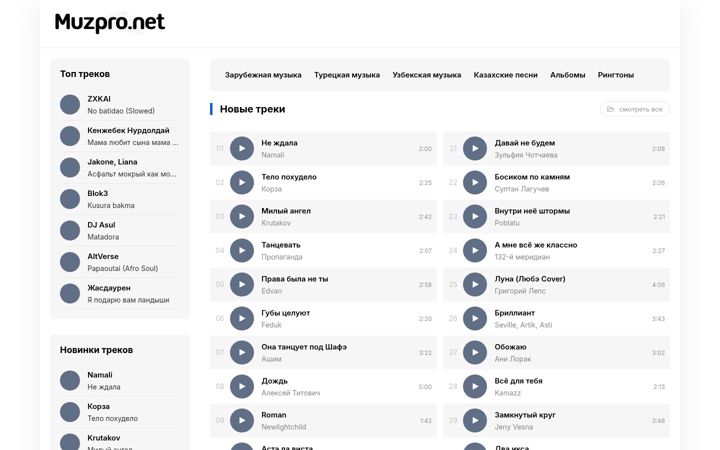Image resolution: width=720 pixels, height=450 pixels.
Task: Play Права была не ты by Edvan
Action: pos(242,284)
